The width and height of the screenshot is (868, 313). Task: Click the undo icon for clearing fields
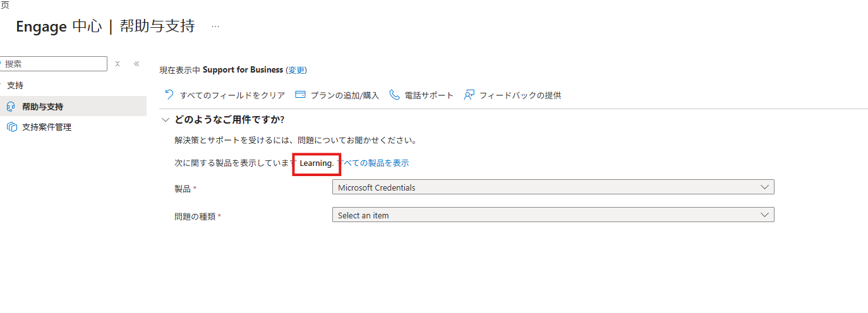pyautogui.click(x=169, y=95)
